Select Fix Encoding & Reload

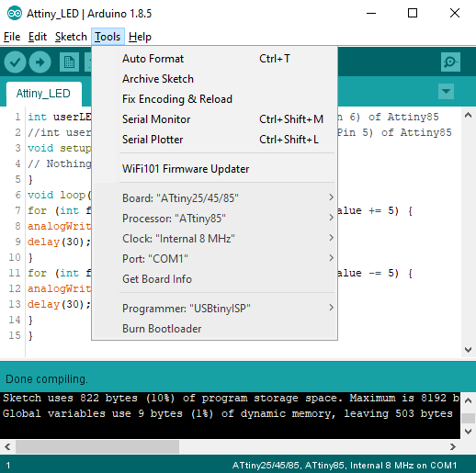(214, 99)
